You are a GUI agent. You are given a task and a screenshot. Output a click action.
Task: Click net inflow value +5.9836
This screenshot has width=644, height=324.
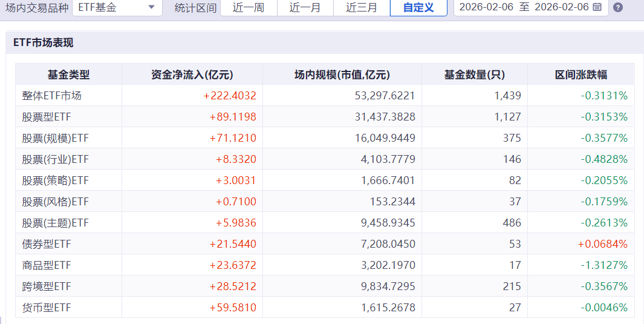click(236, 223)
